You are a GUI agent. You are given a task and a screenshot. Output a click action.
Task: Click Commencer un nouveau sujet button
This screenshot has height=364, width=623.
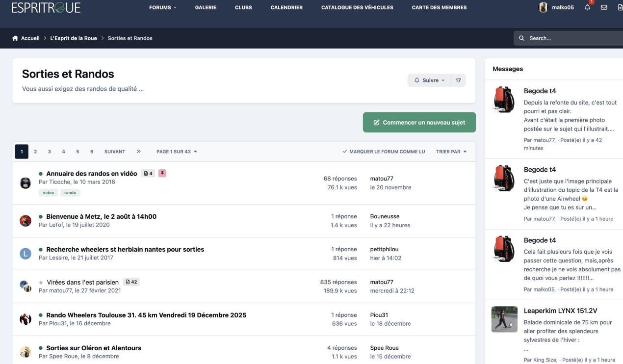pyautogui.click(x=419, y=122)
